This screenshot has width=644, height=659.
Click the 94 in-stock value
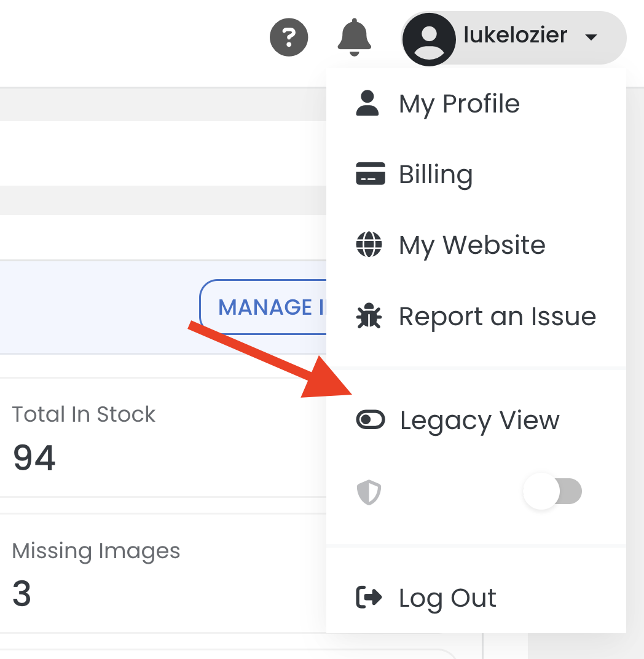34,458
